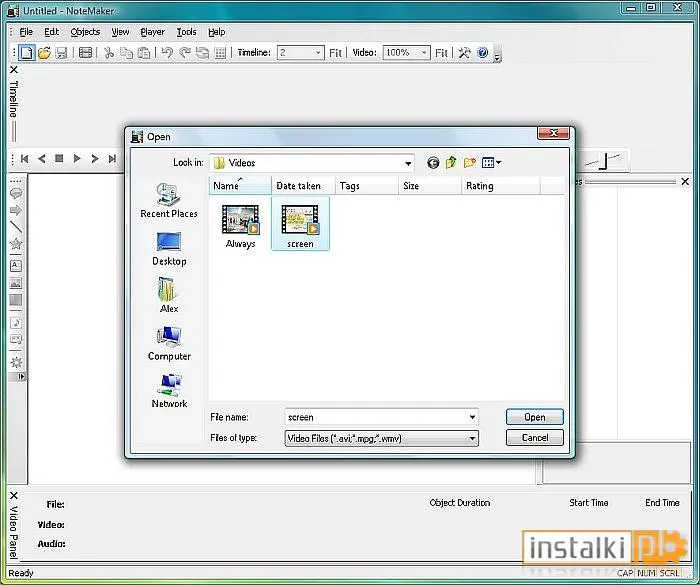Open the options hammer-and-wrench icon
Image resolution: width=700 pixels, height=585 pixels.
point(465,53)
